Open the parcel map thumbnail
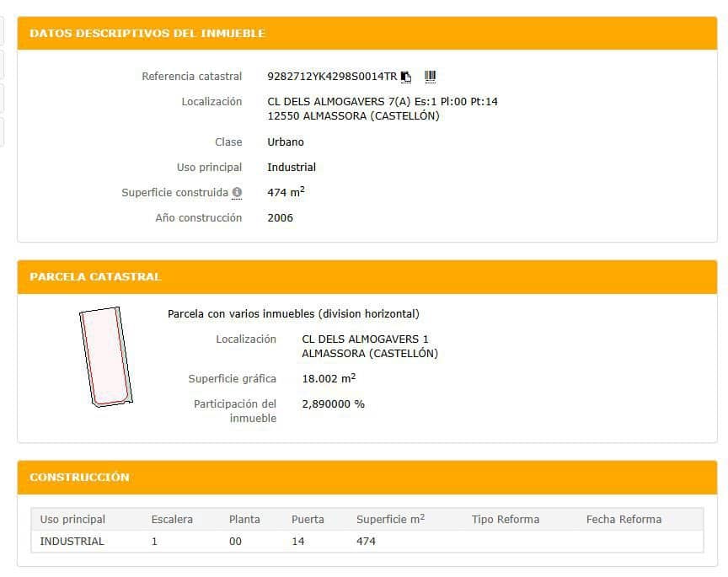 coord(106,357)
